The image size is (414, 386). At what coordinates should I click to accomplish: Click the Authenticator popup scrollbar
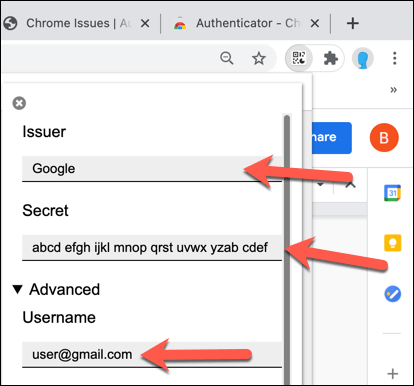[287, 250]
